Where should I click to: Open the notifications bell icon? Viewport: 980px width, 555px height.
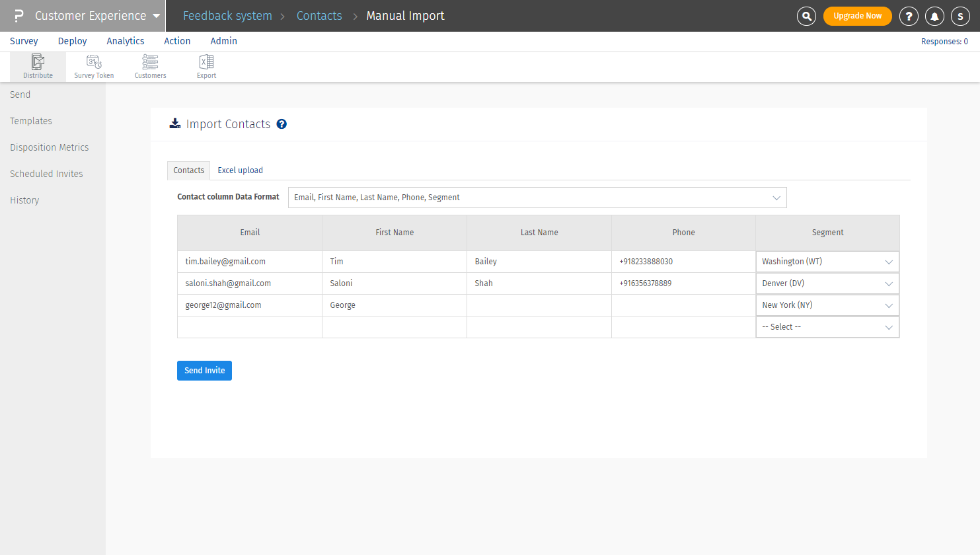934,16
